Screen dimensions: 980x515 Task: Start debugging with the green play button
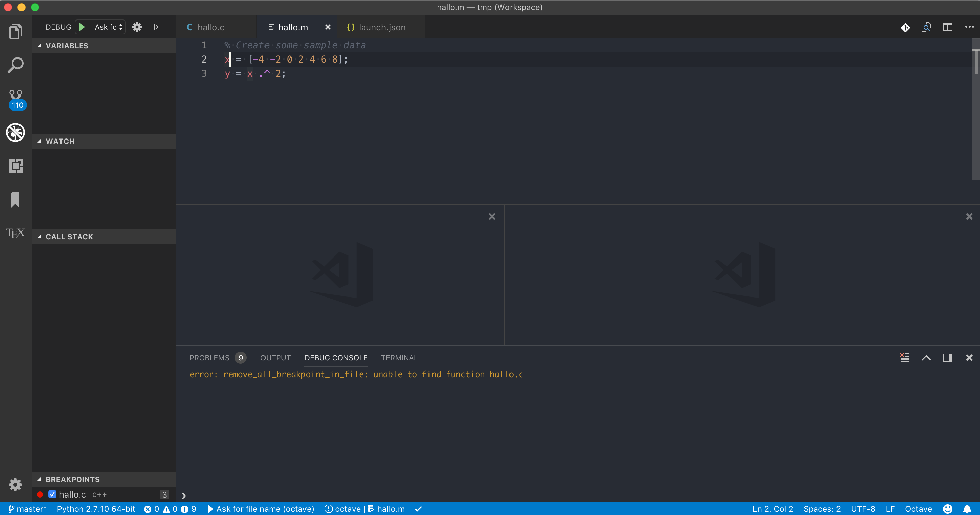click(82, 27)
